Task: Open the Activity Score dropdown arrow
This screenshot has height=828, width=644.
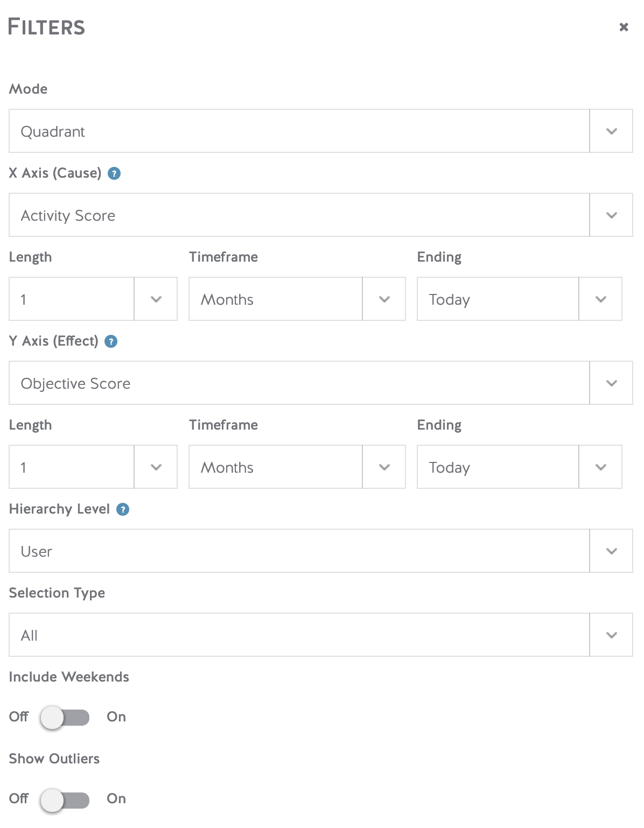Action: pyautogui.click(x=611, y=215)
